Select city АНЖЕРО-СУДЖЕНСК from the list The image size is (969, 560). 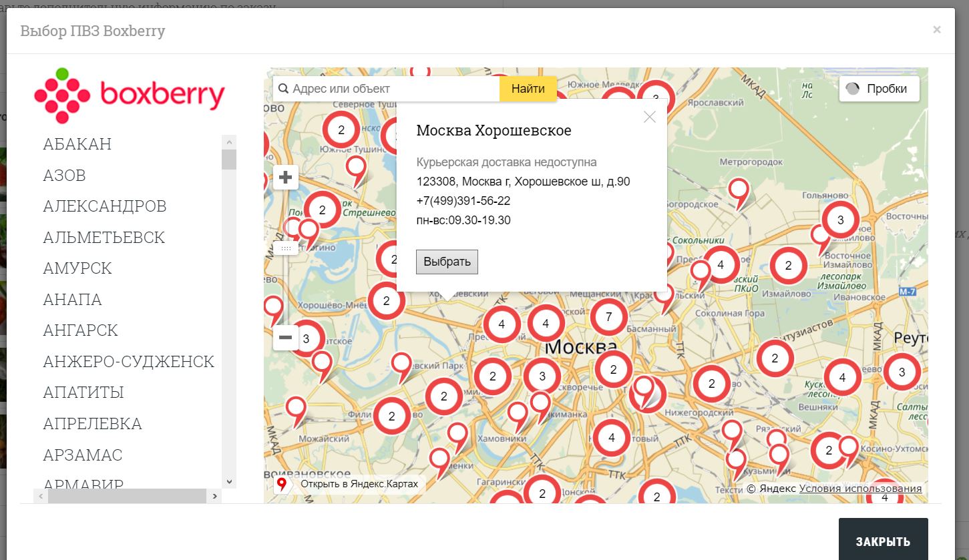pos(129,362)
